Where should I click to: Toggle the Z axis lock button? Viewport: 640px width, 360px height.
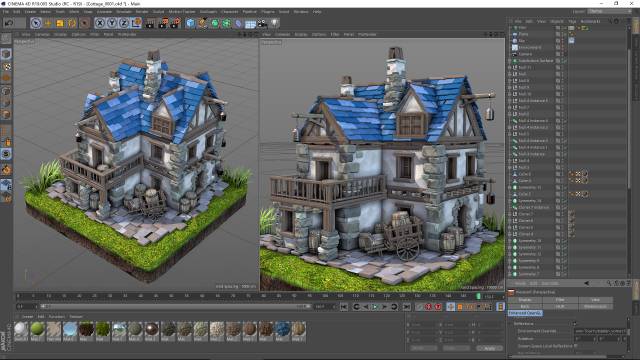coord(124,23)
